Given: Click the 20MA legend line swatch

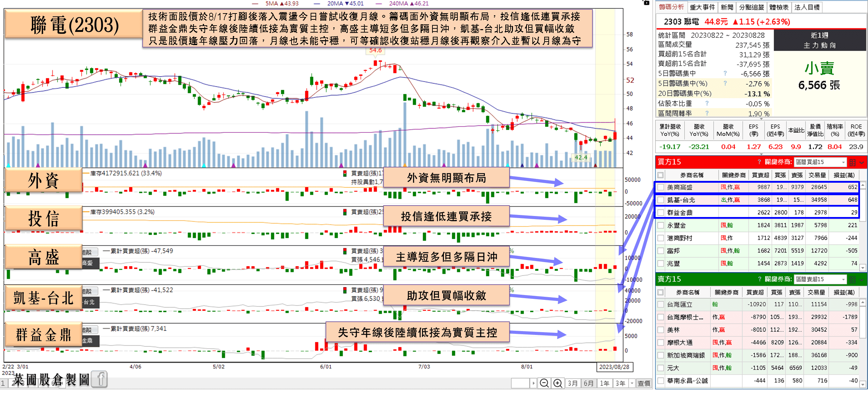Looking at the screenshot, I should point(317,3).
